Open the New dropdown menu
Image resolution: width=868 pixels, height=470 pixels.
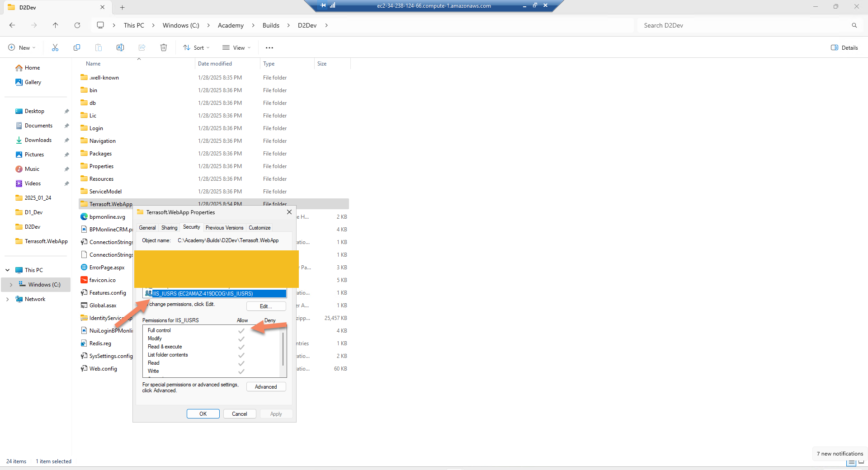22,47
